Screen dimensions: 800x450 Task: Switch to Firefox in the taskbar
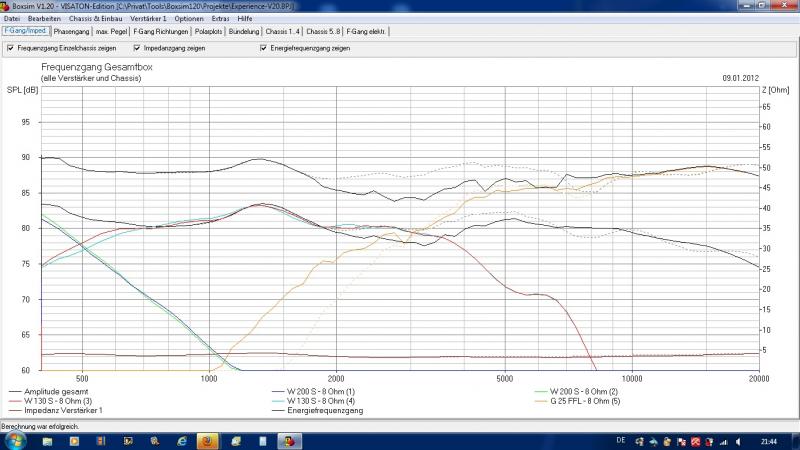(x=207, y=441)
